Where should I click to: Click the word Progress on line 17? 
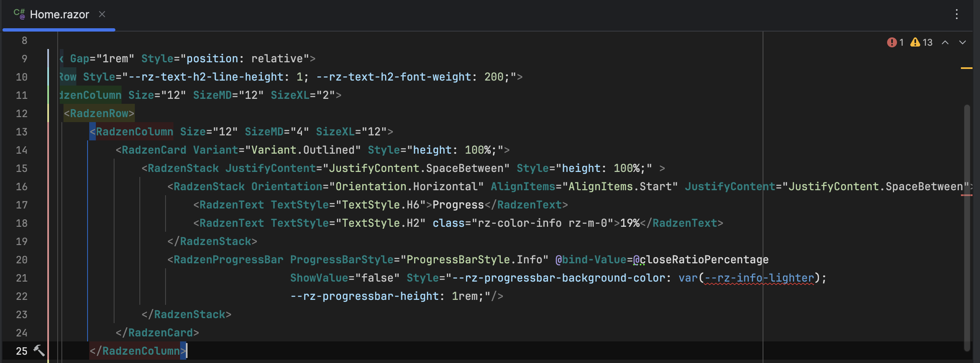[x=458, y=205]
